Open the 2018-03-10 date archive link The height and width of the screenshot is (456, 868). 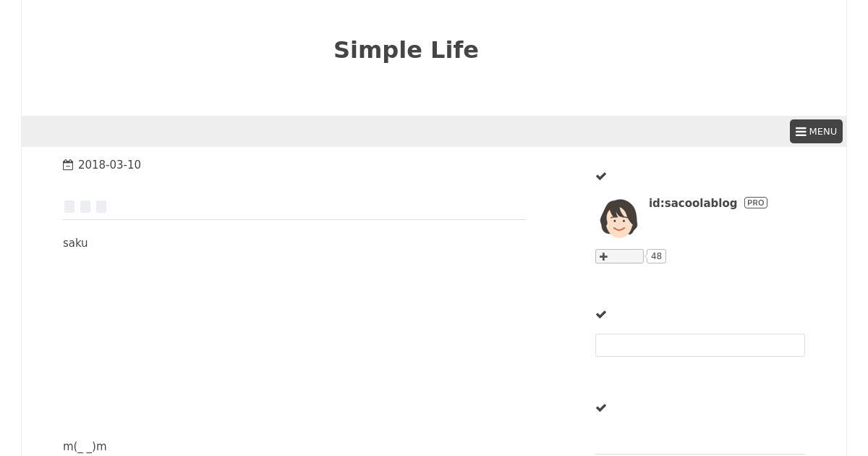(x=109, y=165)
